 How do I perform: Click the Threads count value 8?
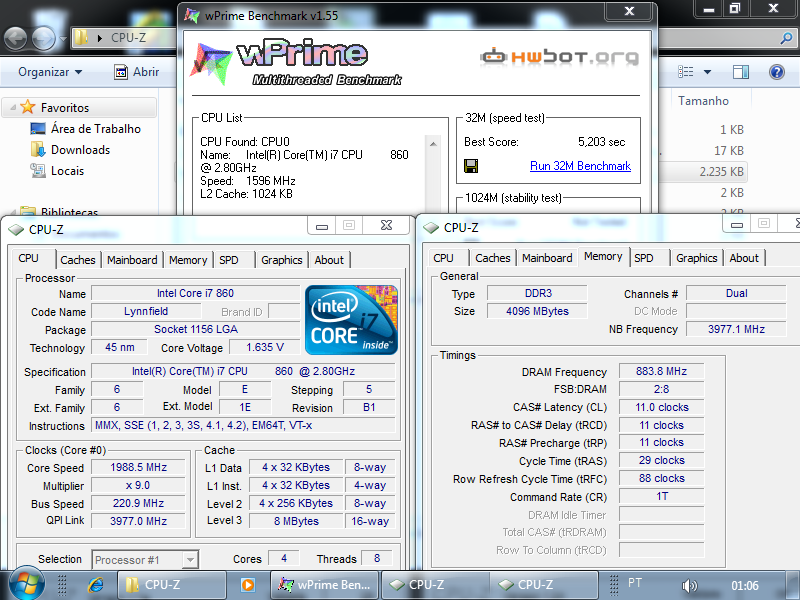(377, 558)
